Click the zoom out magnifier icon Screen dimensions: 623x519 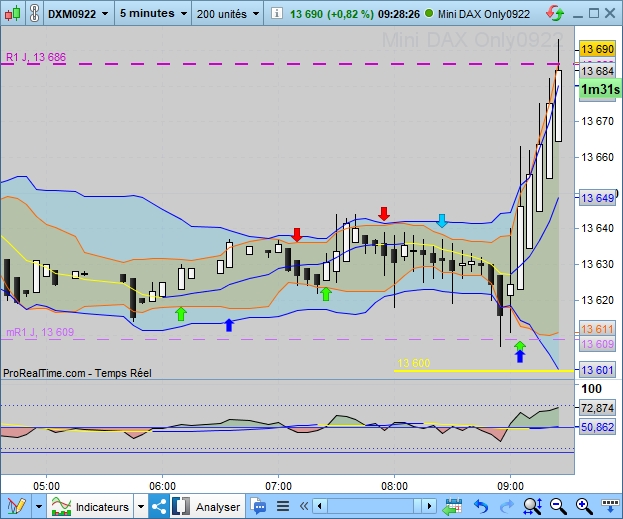(x=558, y=506)
